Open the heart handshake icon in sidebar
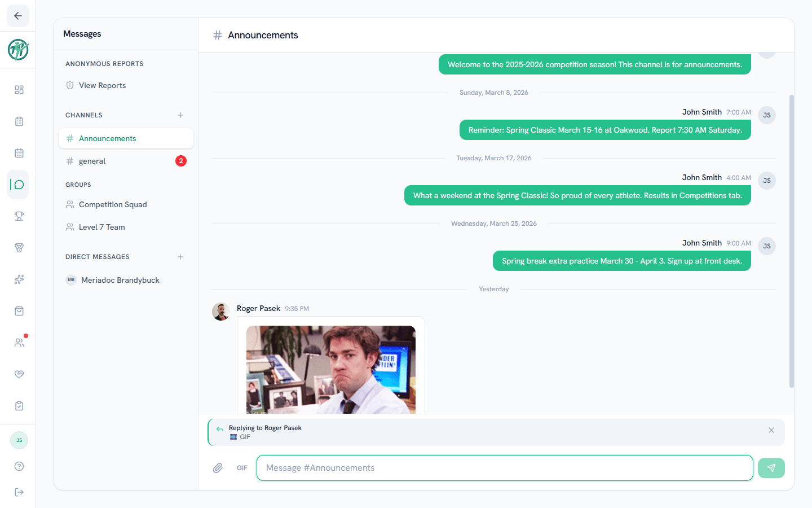 click(x=19, y=374)
